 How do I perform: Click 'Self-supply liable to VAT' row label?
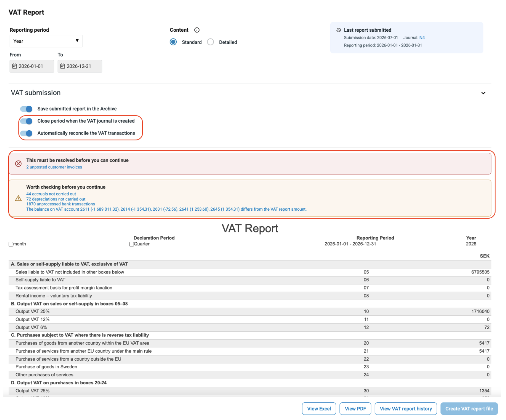pyautogui.click(x=40, y=280)
